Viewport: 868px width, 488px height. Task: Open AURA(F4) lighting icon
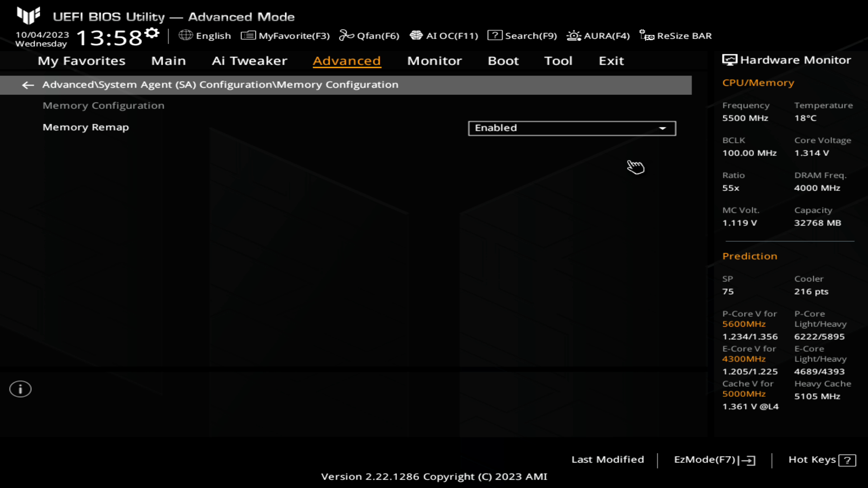pos(574,35)
